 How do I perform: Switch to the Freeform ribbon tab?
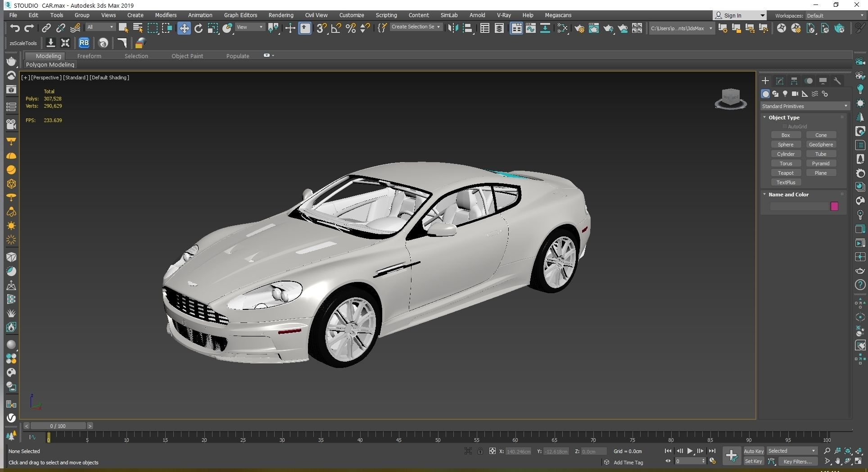pos(89,56)
